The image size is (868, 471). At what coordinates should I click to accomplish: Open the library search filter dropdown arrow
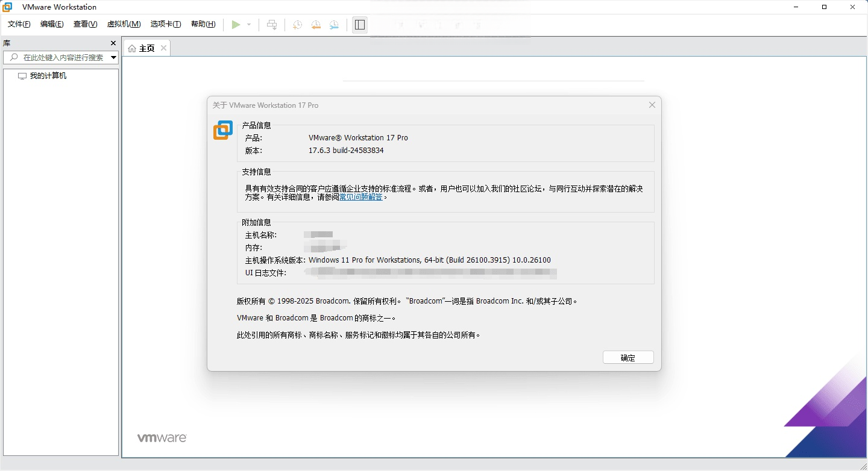pyautogui.click(x=113, y=57)
